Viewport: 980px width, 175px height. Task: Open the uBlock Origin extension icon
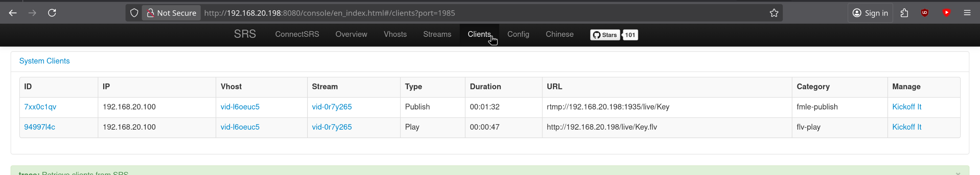[x=925, y=13]
